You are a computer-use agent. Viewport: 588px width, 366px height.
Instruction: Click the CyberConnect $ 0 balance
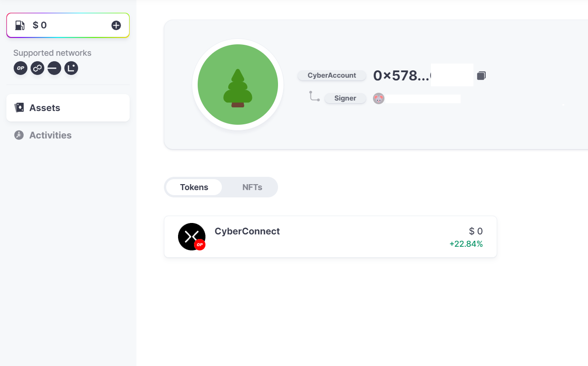(476, 231)
